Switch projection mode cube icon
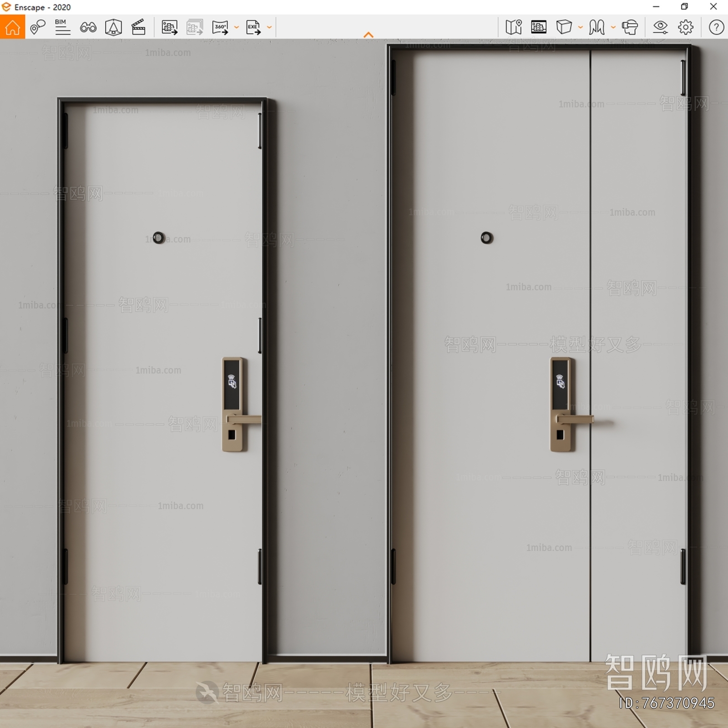728x728 pixels. [x=564, y=27]
